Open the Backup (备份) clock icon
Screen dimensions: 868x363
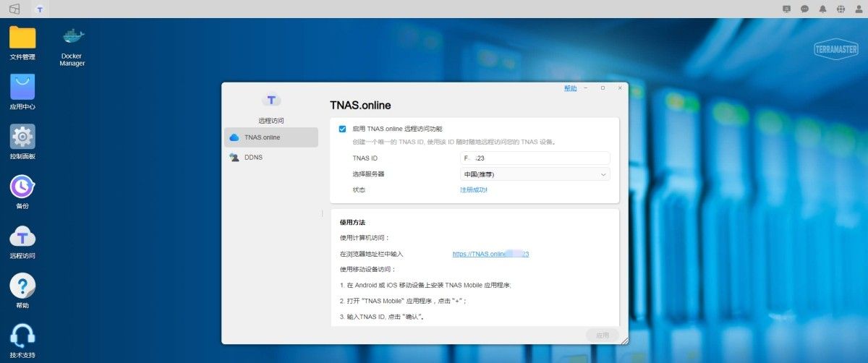pyautogui.click(x=22, y=187)
